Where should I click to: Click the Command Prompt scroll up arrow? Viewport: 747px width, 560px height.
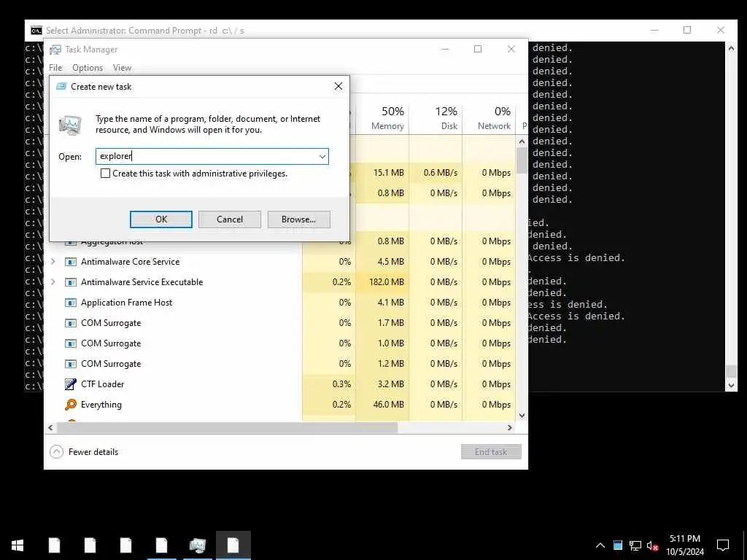click(731, 48)
